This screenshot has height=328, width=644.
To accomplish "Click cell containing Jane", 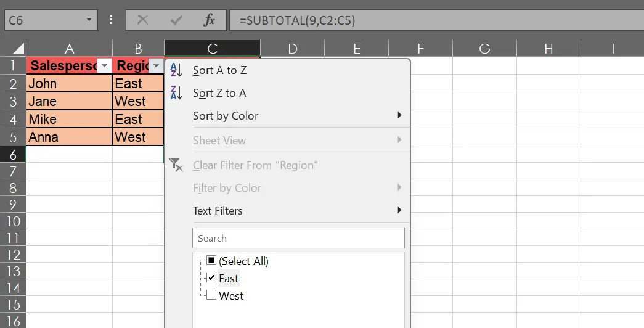I will (x=69, y=101).
